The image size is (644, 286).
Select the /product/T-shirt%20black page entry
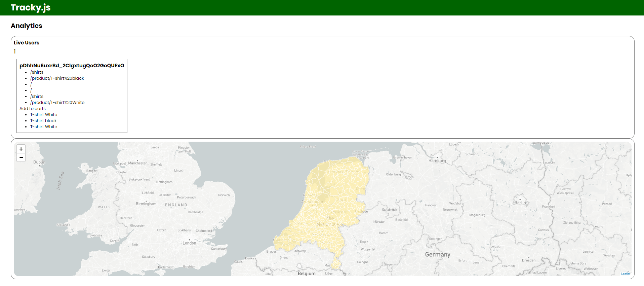click(57, 78)
